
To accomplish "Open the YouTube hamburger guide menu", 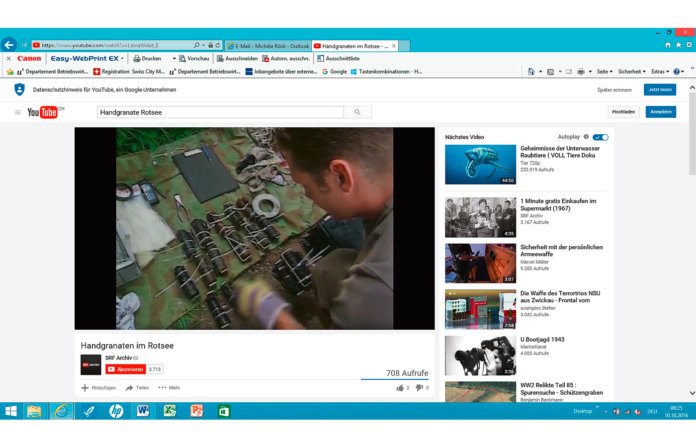I will pyautogui.click(x=18, y=112).
